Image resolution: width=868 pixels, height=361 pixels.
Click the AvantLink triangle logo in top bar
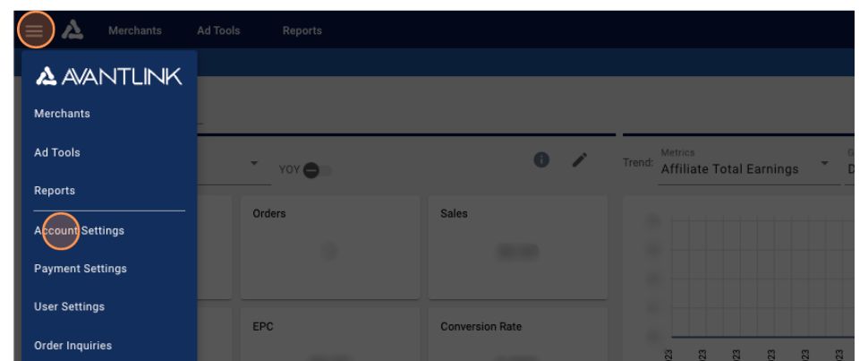tap(74, 30)
